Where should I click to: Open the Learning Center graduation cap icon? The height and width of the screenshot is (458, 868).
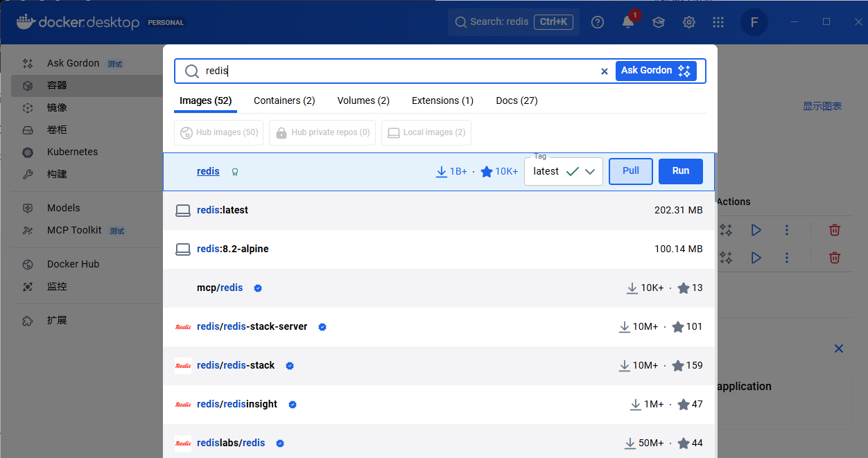[x=659, y=22]
